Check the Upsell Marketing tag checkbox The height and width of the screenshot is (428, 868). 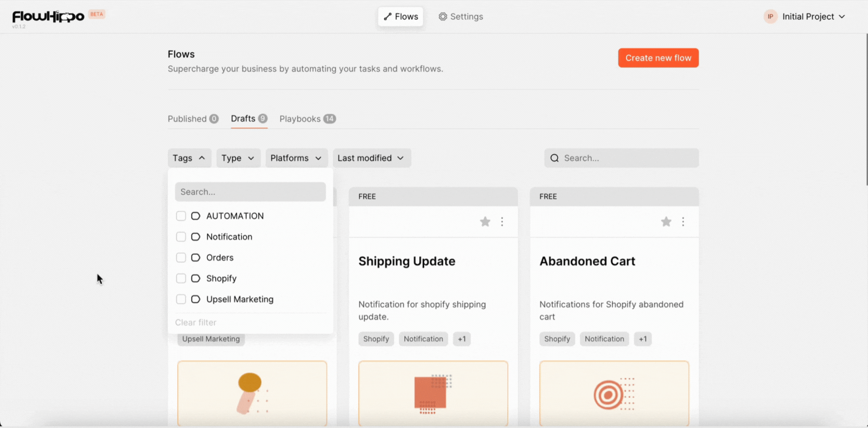click(x=181, y=299)
